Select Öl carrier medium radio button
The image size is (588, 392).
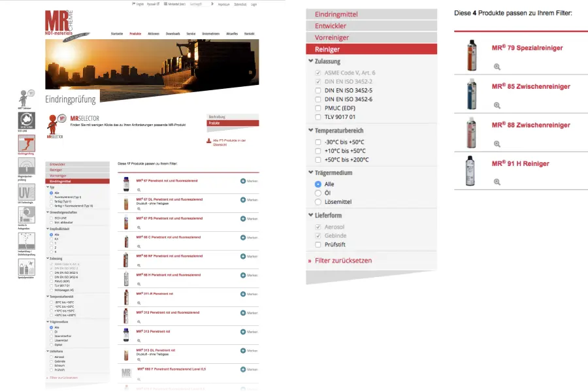[x=318, y=193]
